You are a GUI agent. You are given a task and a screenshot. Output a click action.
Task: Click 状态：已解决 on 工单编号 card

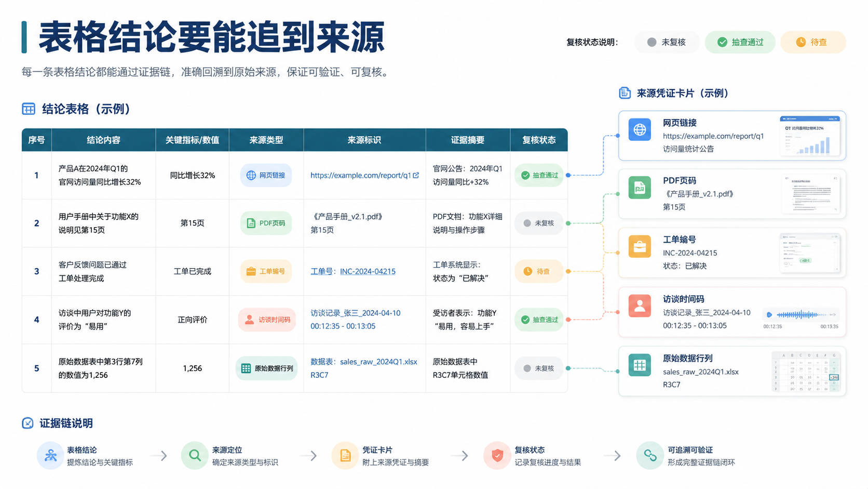685,266
